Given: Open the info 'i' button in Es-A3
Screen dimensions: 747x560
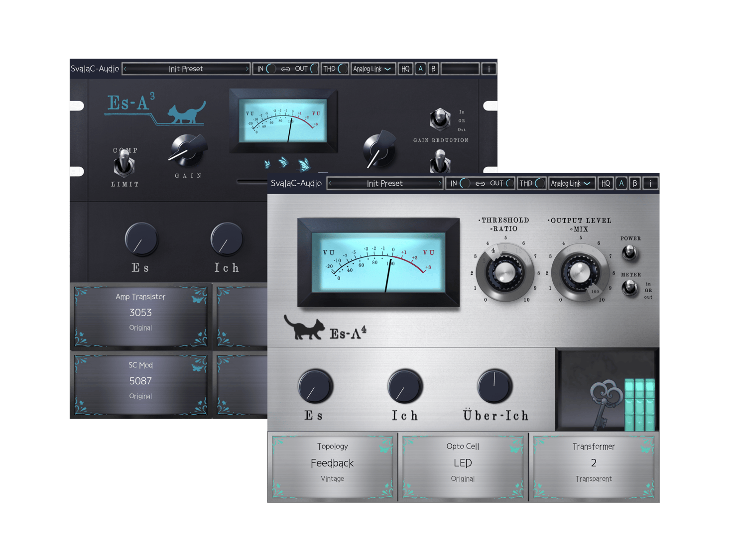Looking at the screenshot, I should [x=489, y=69].
